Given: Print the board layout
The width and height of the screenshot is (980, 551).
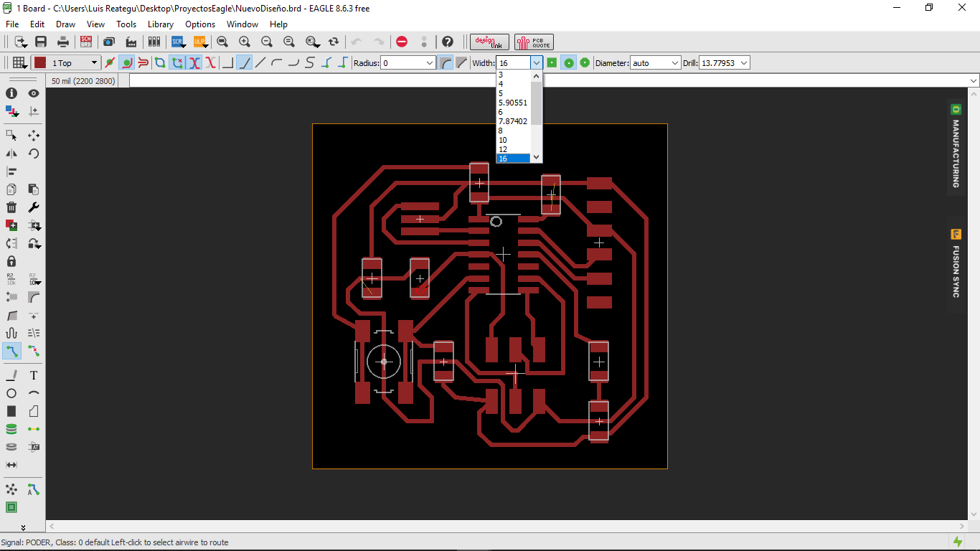Looking at the screenshot, I should point(63,42).
